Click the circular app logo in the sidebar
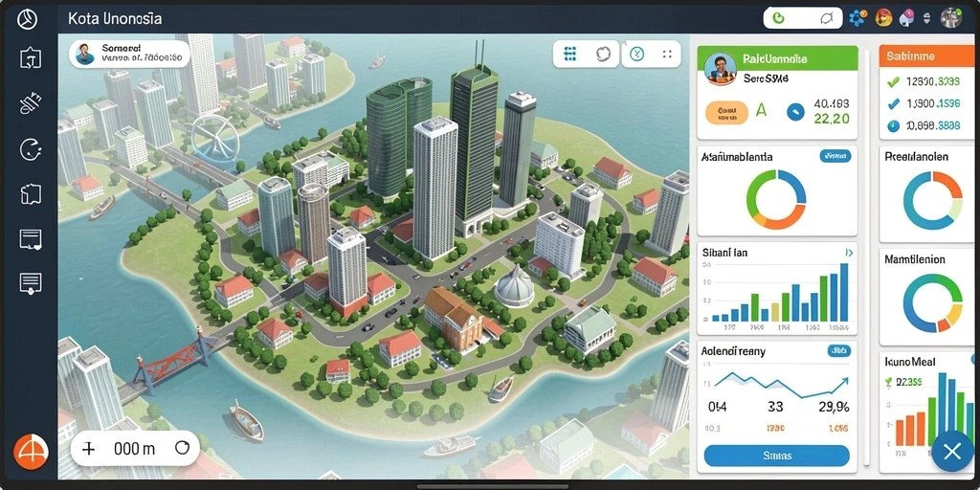 click(x=28, y=19)
